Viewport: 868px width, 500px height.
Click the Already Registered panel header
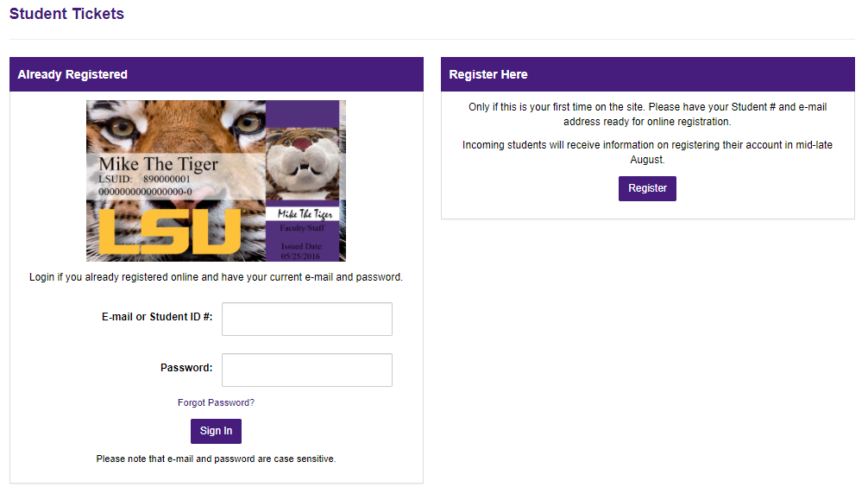pyautogui.click(x=72, y=74)
